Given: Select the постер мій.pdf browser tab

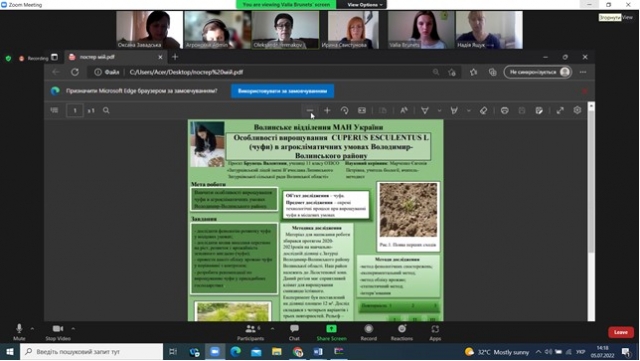Looking at the screenshot, I should click(x=115, y=57).
